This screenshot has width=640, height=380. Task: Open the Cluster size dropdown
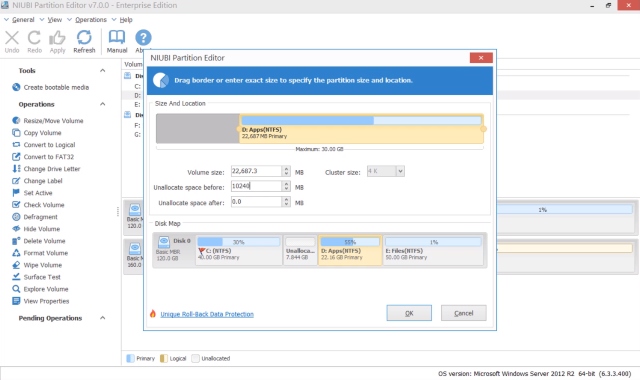400,171
